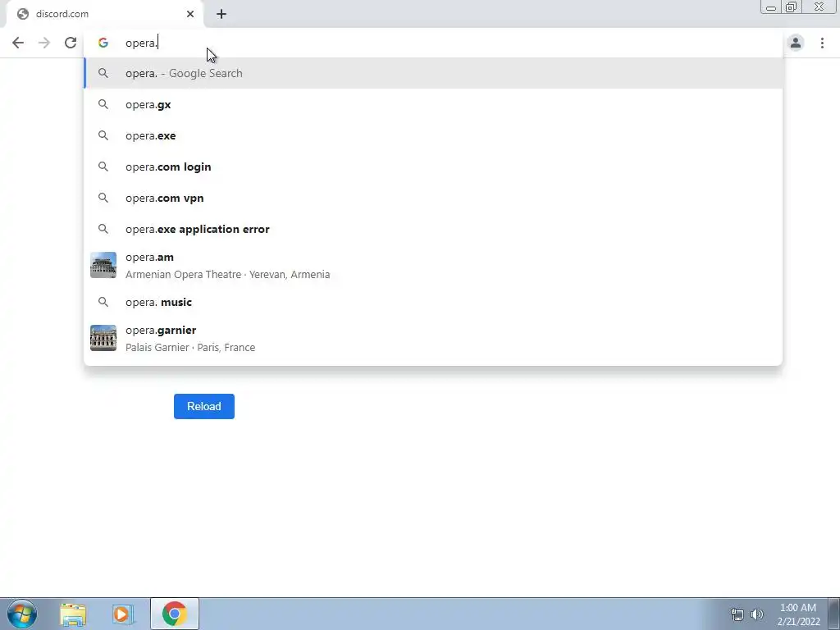Select the opera.gx suggestion

[x=433, y=104]
